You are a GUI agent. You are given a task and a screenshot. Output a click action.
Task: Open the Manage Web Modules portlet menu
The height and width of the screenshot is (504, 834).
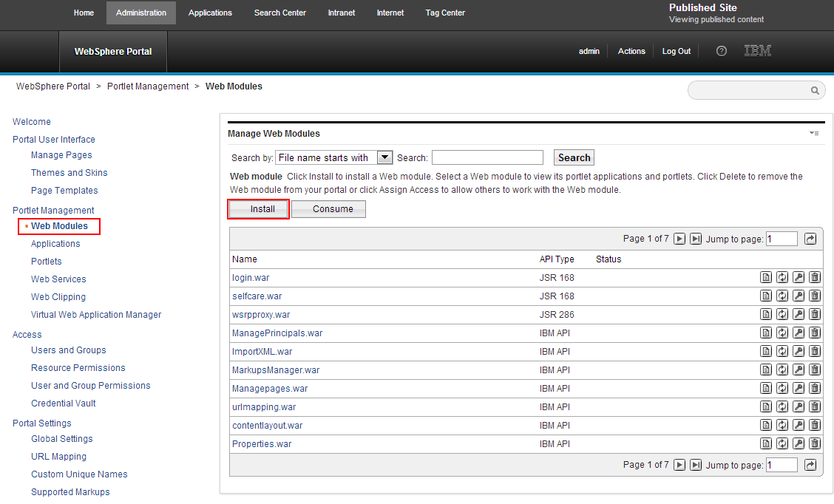coord(814,134)
